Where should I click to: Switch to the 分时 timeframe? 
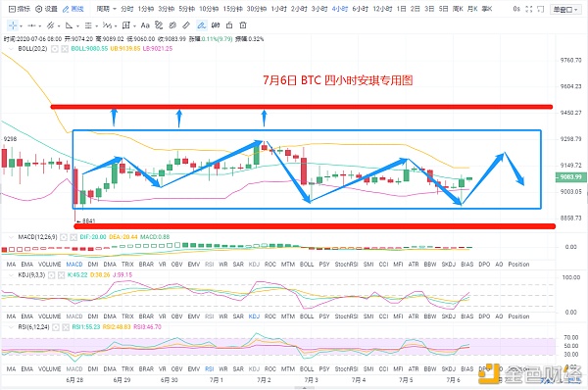(x=126, y=9)
